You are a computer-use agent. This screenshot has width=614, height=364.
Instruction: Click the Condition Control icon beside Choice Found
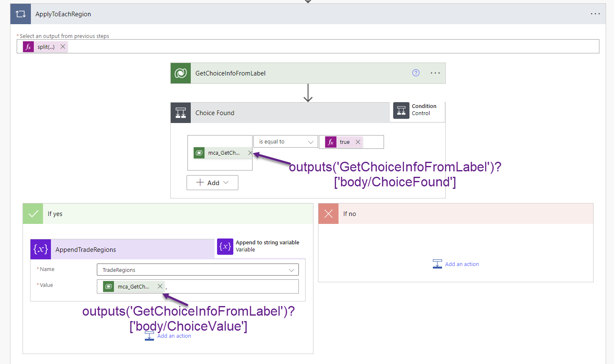(401, 111)
